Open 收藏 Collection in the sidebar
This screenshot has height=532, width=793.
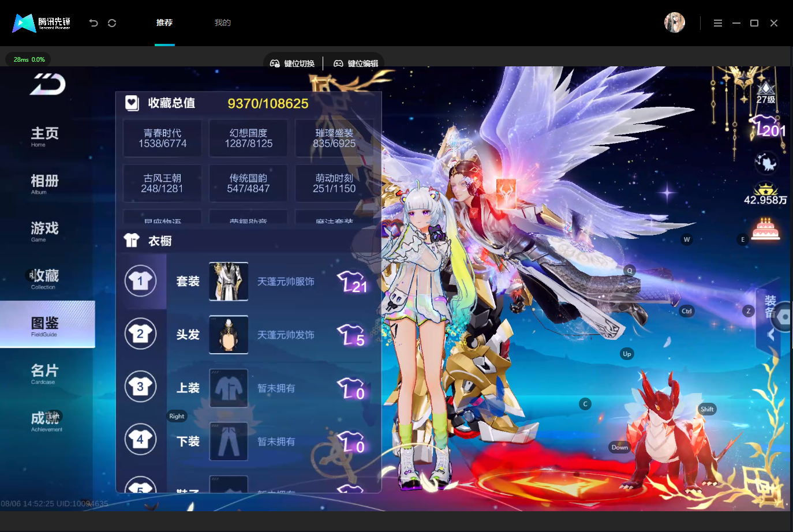coord(44,279)
